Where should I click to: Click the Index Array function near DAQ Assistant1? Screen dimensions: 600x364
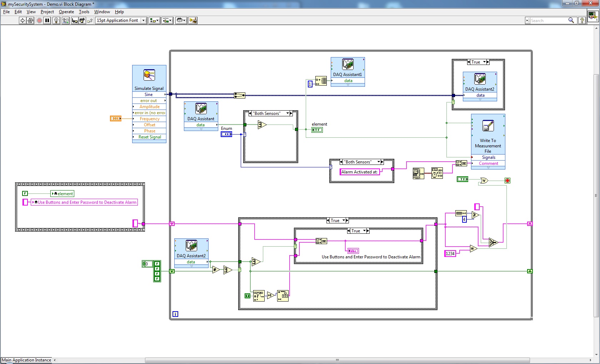[x=321, y=81]
